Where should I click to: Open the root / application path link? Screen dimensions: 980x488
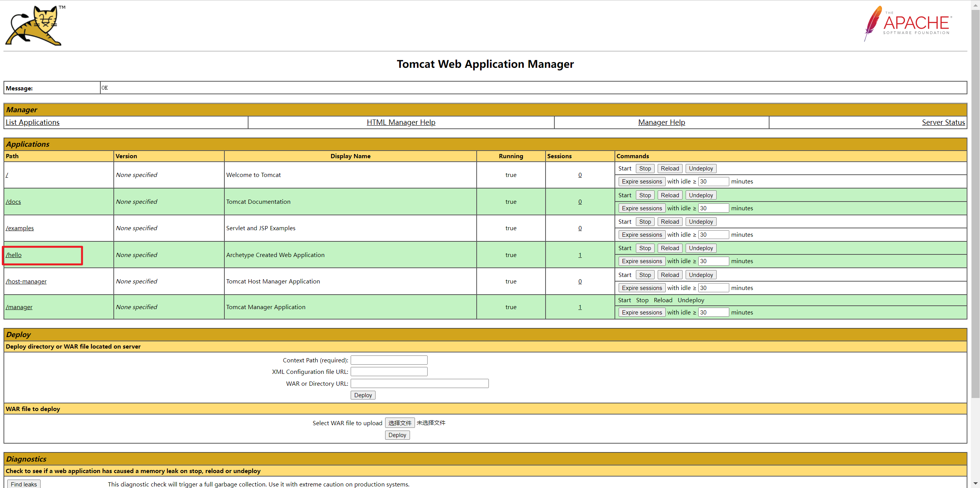pos(7,175)
